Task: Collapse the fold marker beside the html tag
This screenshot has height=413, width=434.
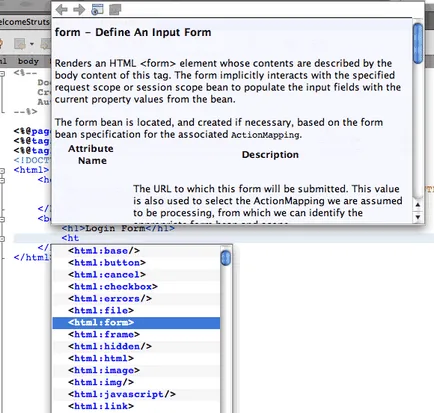Action: (2, 171)
